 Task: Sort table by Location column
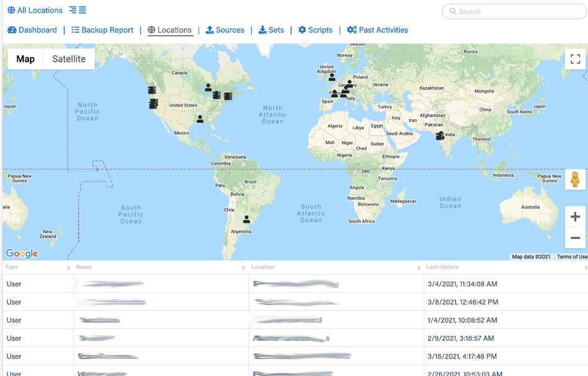[x=336, y=267]
